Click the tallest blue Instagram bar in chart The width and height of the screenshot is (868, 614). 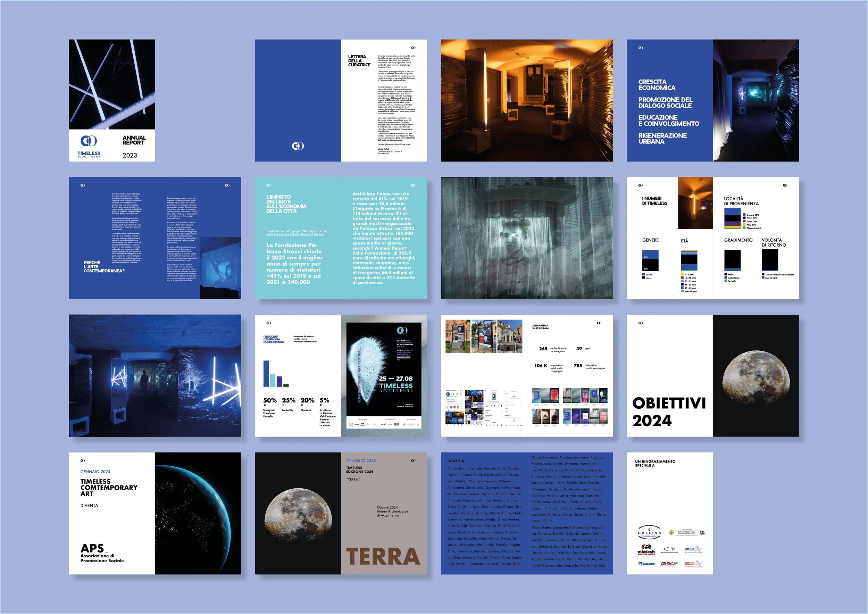pos(266,373)
